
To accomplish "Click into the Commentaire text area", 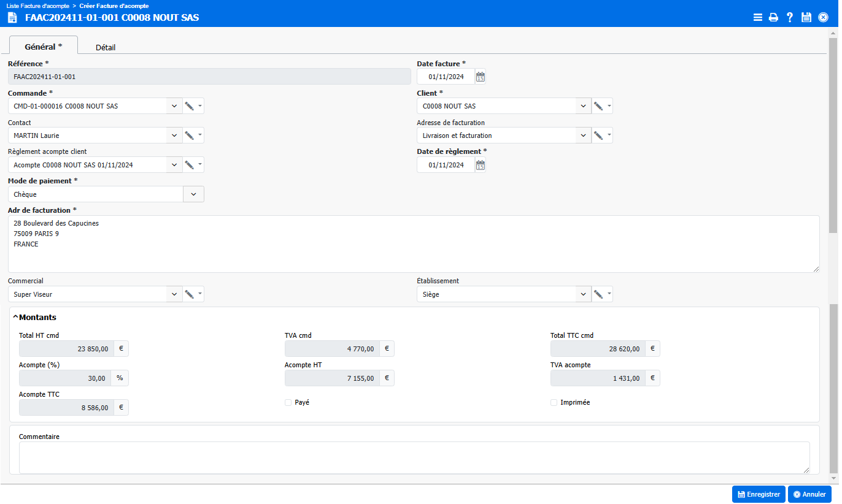I will coord(414,457).
